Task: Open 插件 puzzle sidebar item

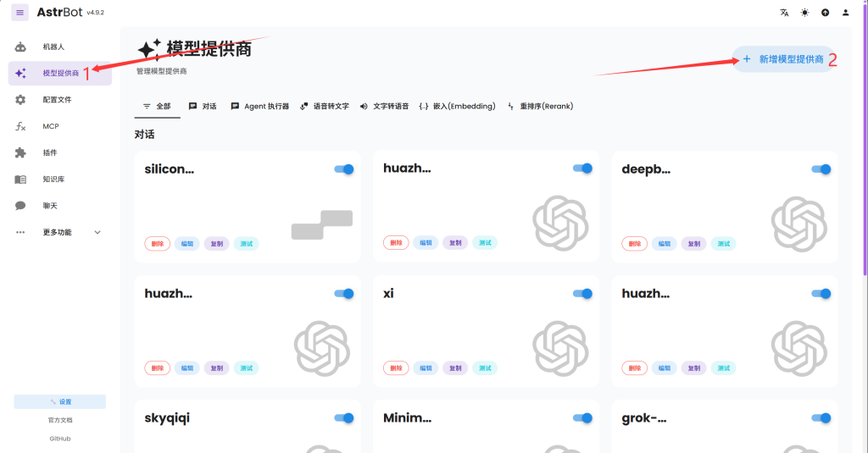Action: click(x=50, y=152)
